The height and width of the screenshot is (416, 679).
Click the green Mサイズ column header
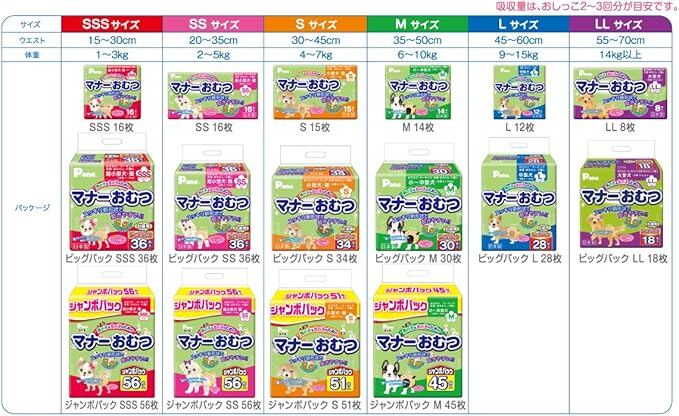pyautogui.click(x=418, y=24)
